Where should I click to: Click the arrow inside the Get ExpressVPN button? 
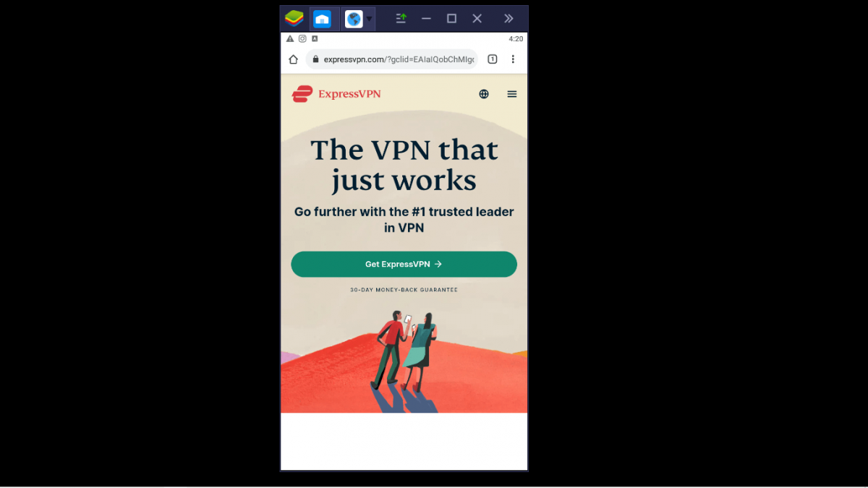pyautogui.click(x=438, y=264)
